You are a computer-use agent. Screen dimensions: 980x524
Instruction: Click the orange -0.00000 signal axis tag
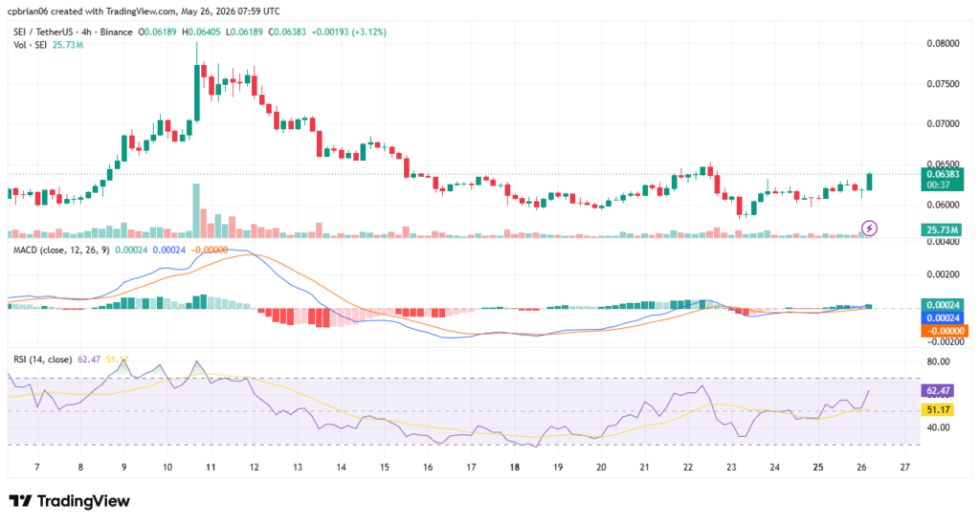coord(944,331)
